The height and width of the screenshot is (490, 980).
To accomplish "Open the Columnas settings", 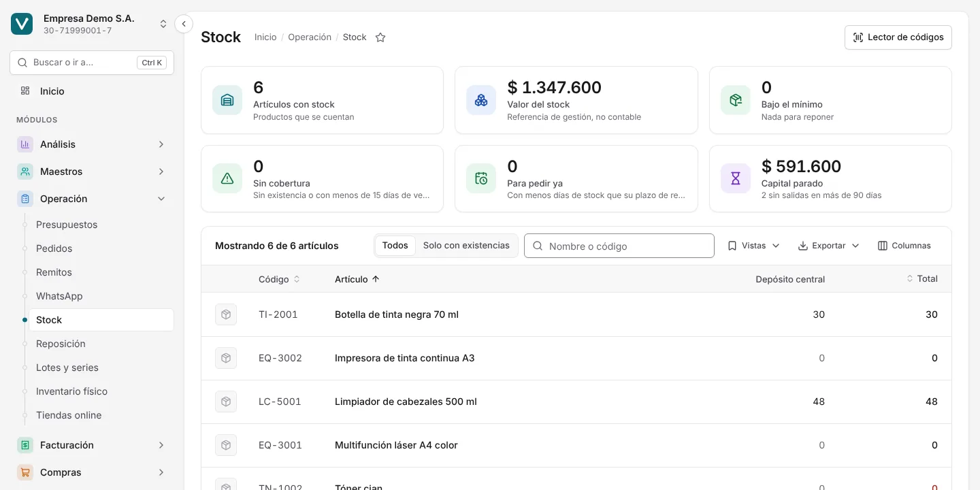I will point(904,246).
